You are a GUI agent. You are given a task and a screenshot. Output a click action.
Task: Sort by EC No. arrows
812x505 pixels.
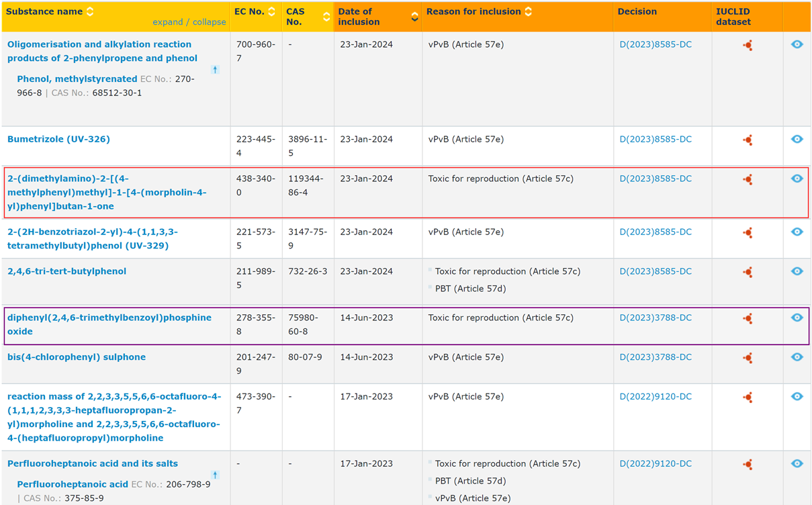tap(271, 11)
